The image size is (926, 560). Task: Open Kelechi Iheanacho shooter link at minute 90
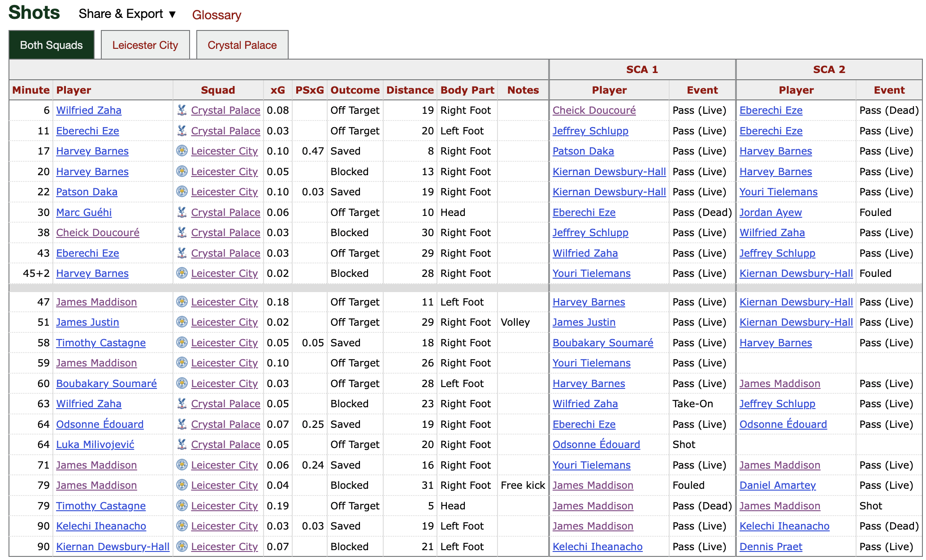coord(101,526)
